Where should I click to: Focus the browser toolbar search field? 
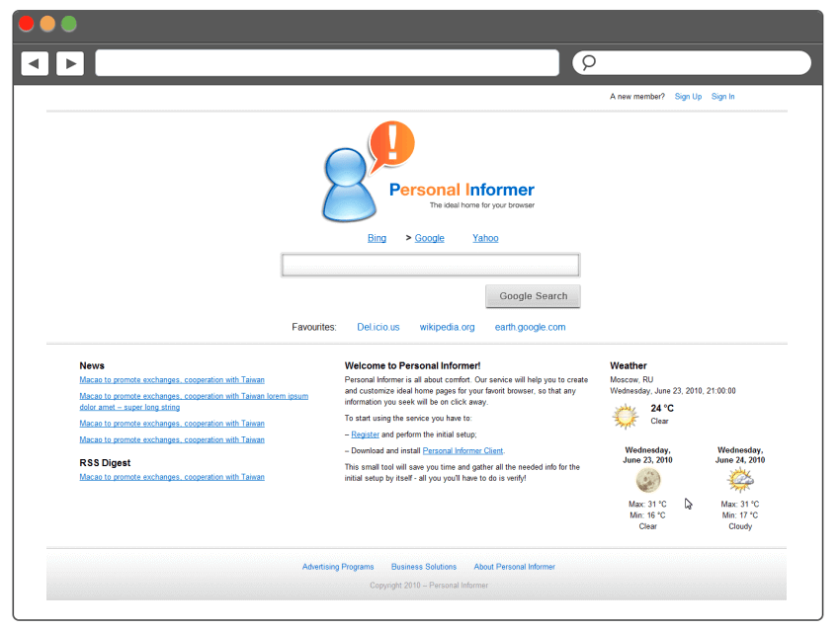pyautogui.click(x=691, y=63)
